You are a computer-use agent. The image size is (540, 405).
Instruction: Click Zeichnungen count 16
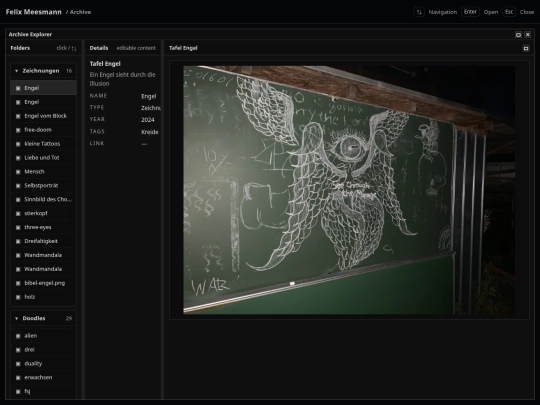tap(69, 71)
